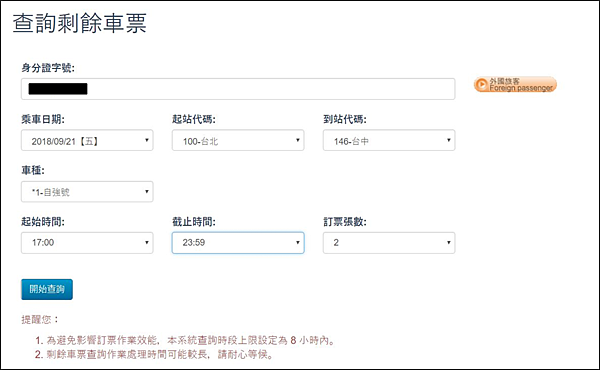Open the 乘車日期 date dropdown
600x370 pixels.
coord(87,140)
